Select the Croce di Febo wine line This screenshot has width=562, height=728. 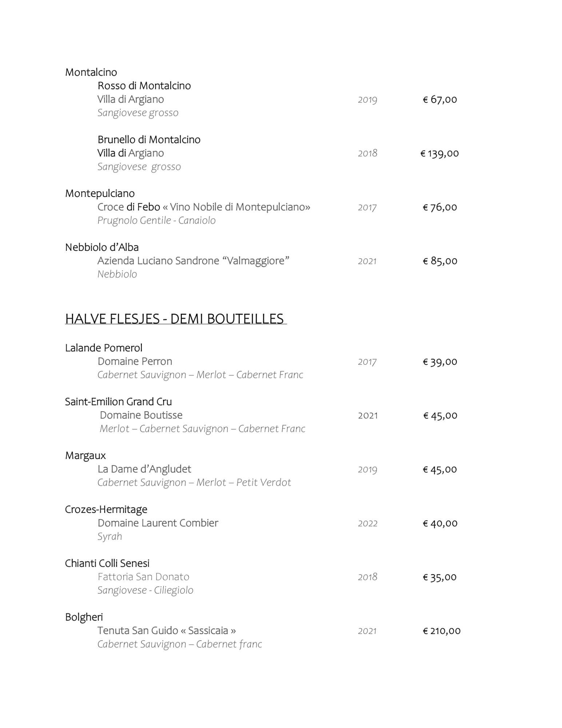204,207
